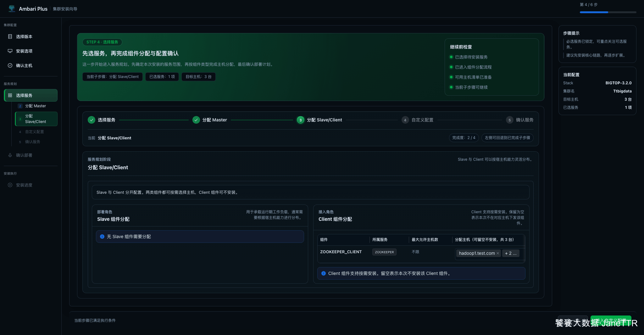This screenshot has width=644, height=335.
Task: Open 安装进度 in the sidebar
Action: point(31,185)
